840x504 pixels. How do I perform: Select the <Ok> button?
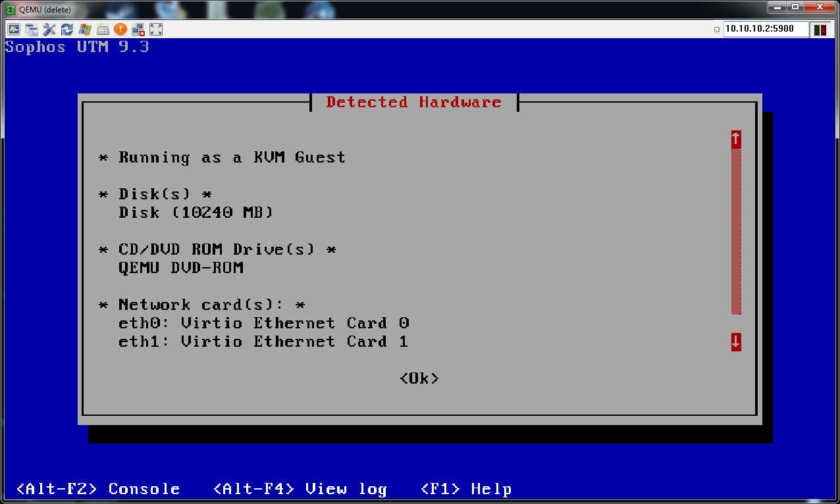(419, 378)
